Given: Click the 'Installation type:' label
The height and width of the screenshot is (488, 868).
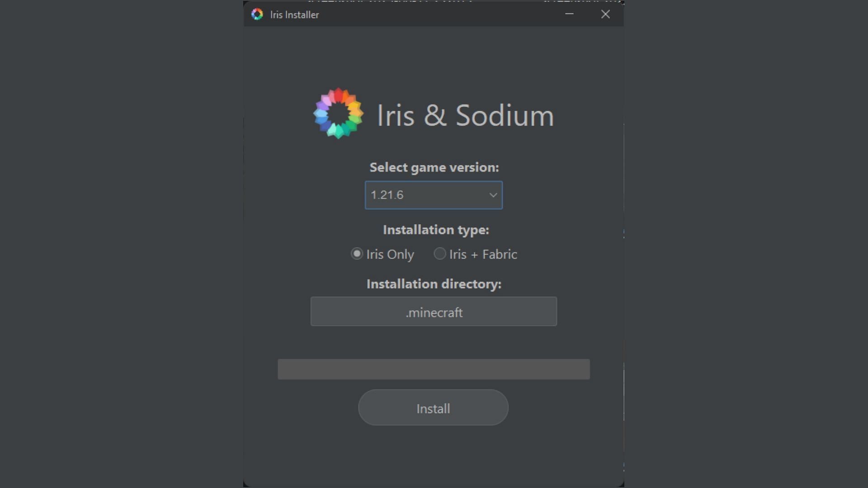Looking at the screenshot, I should pyautogui.click(x=436, y=230).
